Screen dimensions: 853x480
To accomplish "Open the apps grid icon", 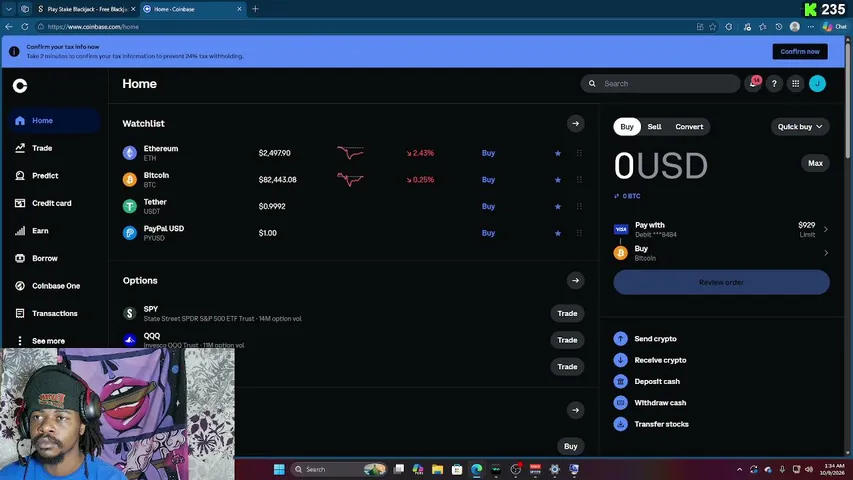I will 795,84.
